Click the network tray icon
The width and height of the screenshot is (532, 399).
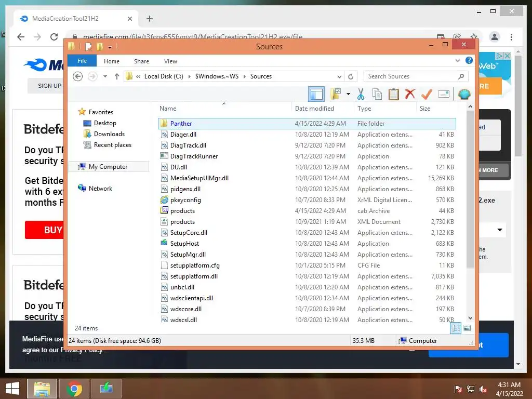coord(471,389)
